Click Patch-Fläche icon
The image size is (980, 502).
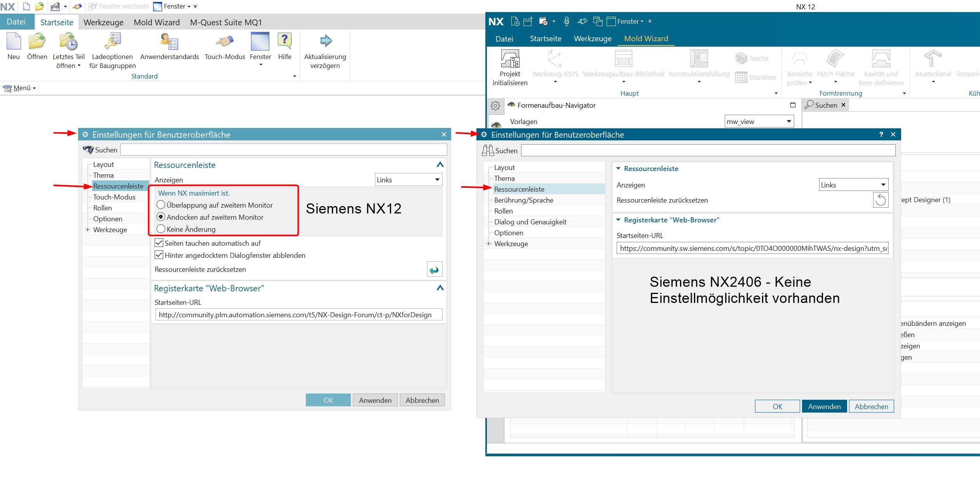[835, 58]
